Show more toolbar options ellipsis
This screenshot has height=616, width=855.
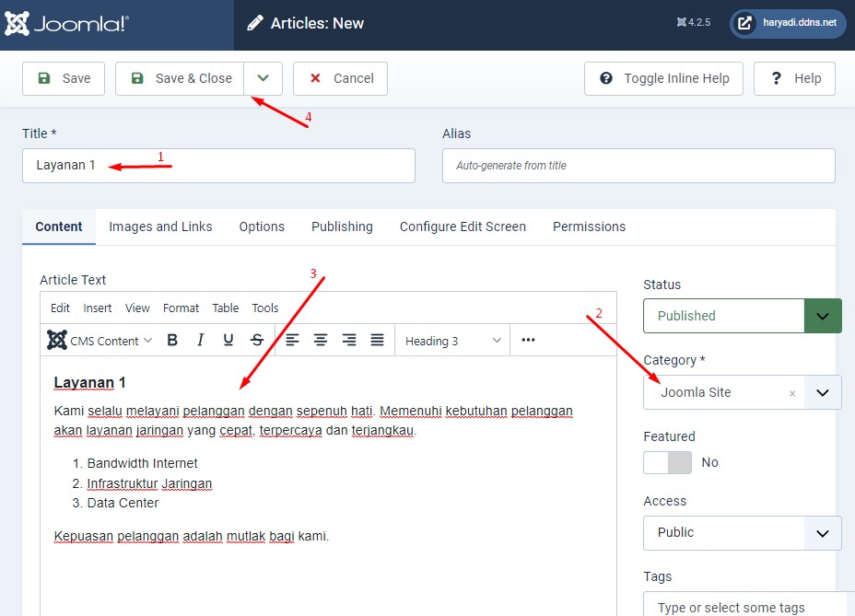[x=528, y=341]
